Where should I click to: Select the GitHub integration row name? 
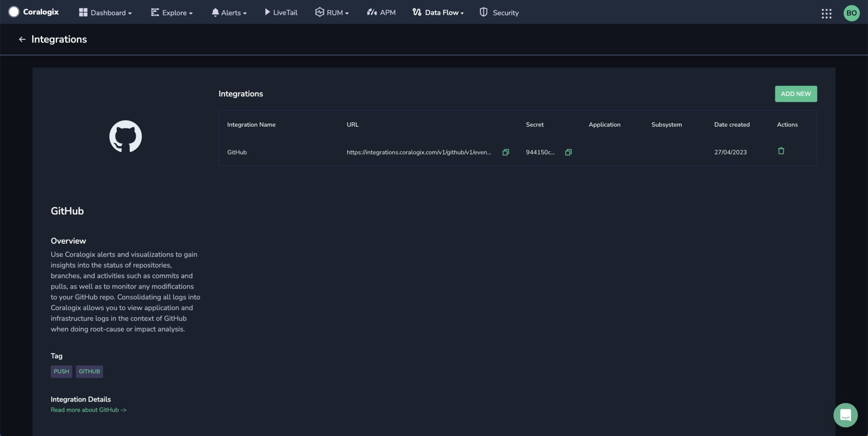[x=237, y=152]
